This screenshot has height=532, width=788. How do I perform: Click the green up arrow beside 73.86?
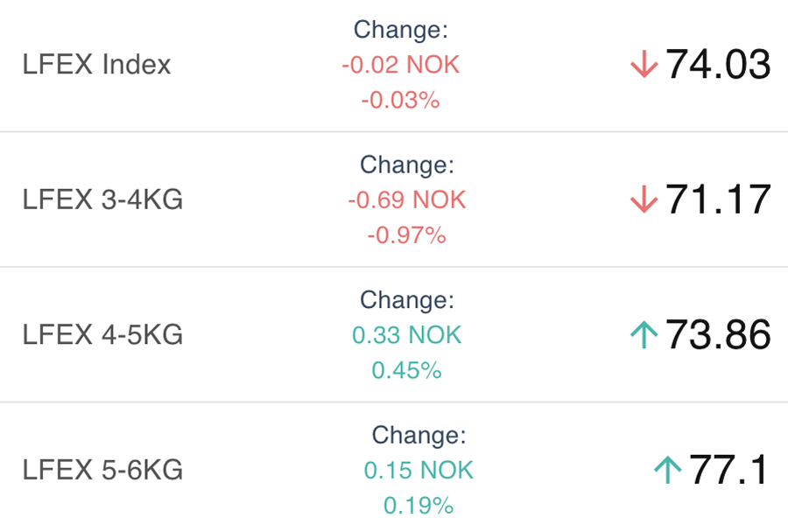coord(644,335)
